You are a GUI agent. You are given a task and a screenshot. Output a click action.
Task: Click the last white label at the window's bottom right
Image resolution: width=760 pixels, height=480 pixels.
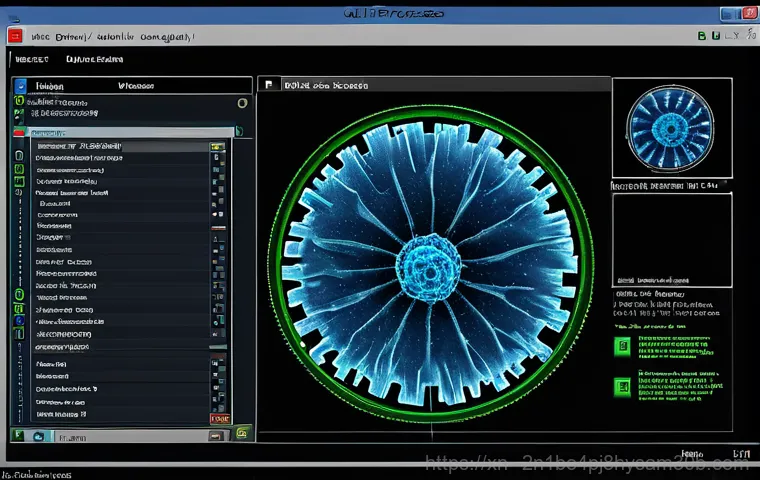[x=741, y=454]
